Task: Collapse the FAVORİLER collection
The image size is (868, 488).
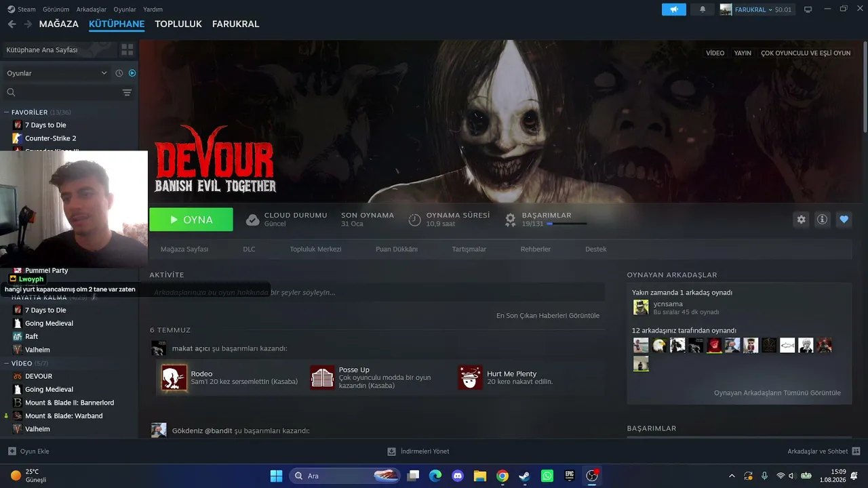Action: 6,113
